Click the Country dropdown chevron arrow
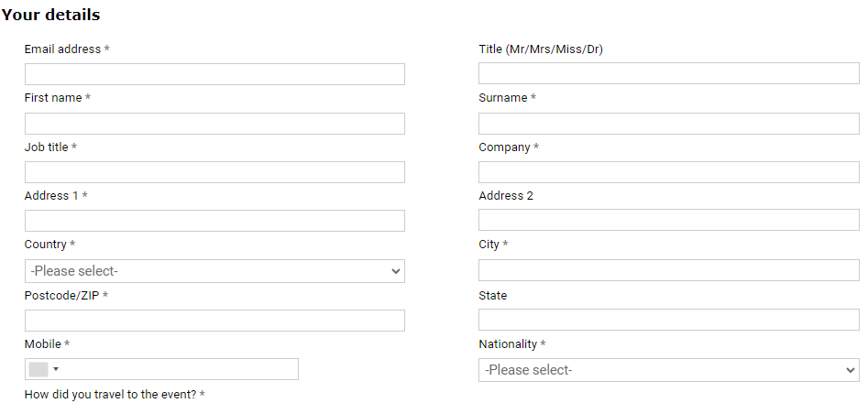The width and height of the screenshot is (868, 403). click(396, 271)
